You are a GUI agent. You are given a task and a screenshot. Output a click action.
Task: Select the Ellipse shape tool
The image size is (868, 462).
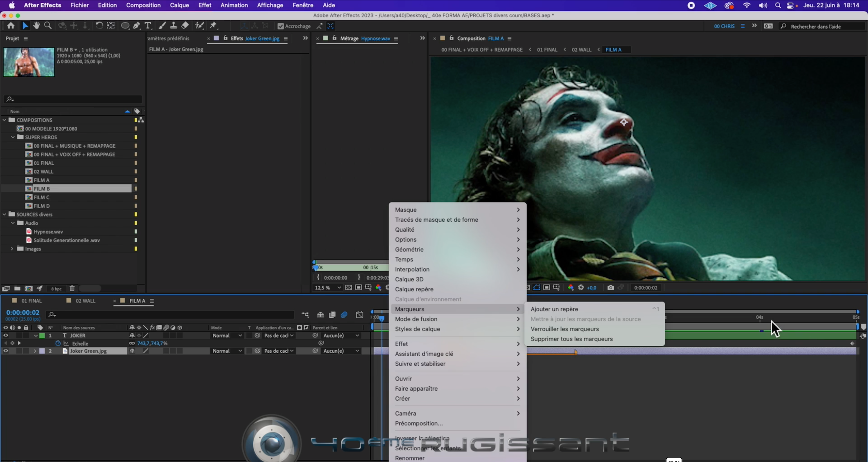click(x=125, y=26)
